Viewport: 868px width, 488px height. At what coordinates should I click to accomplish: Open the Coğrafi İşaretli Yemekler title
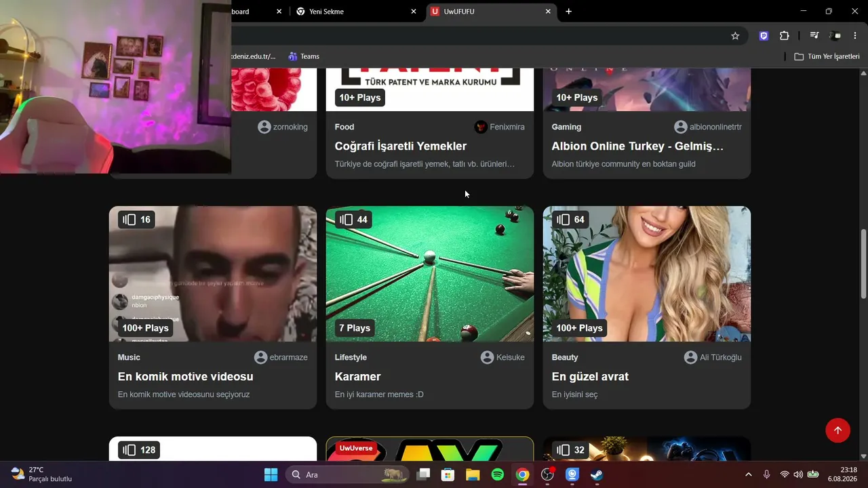tap(401, 146)
